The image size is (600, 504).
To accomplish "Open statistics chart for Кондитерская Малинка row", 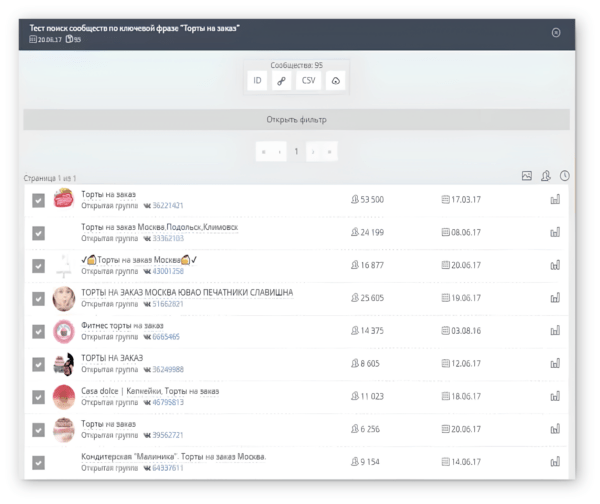I will pos(555,462).
